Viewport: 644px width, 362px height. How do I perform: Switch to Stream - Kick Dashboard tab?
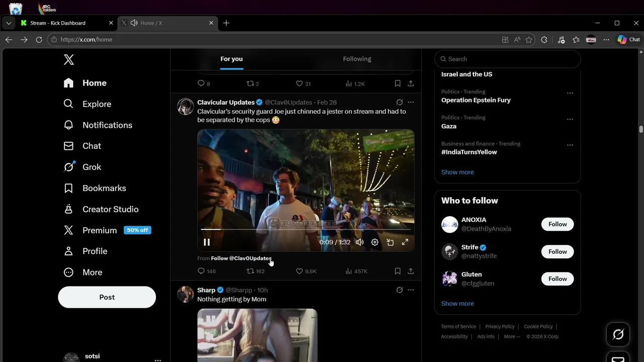[x=67, y=23]
